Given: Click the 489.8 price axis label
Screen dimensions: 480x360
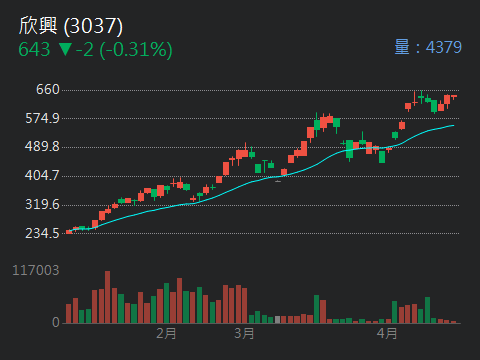Looking at the screenshot, I should click(42, 147).
